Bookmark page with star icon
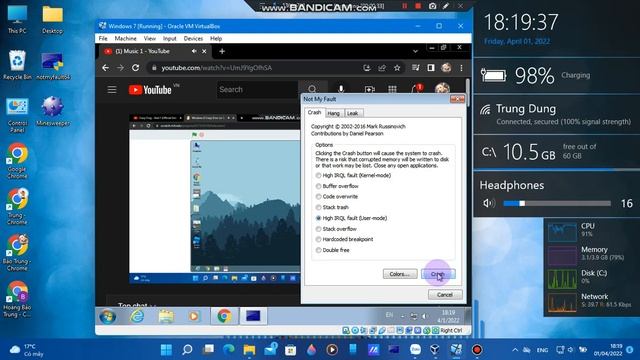Image resolution: width=640 pixels, height=360 pixels. click(397, 68)
